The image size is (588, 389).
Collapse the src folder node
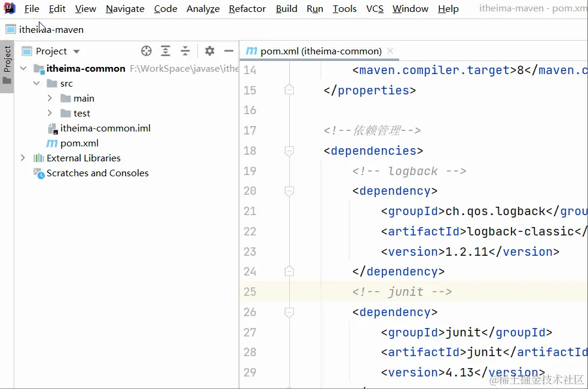click(36, 83)
